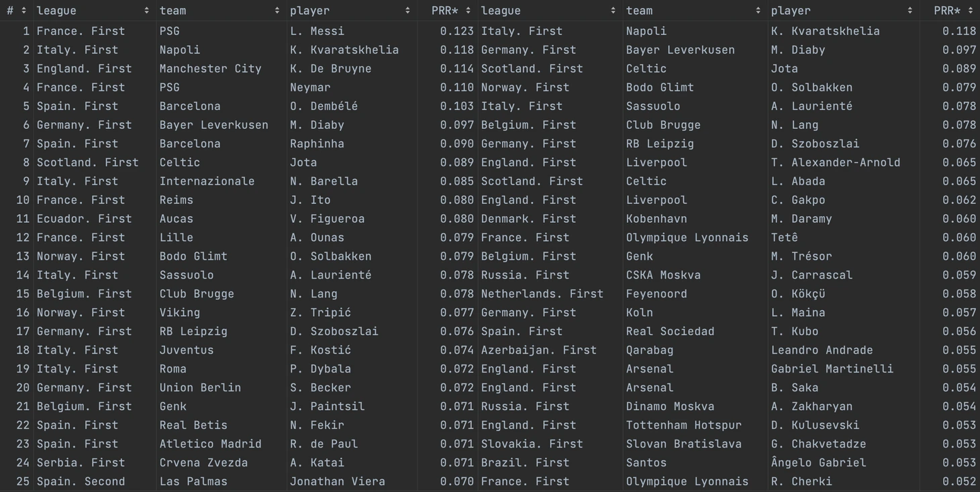This screenshot has width=980, height=492.
Task: Click sort arrows of the last PRR* column
Action: tap(971, 11)
